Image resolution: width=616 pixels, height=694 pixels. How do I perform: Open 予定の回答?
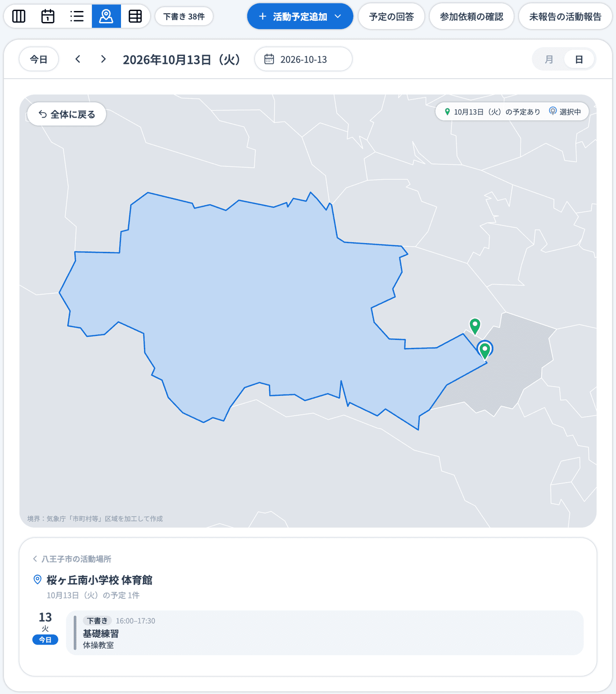(x=391, y=16)
